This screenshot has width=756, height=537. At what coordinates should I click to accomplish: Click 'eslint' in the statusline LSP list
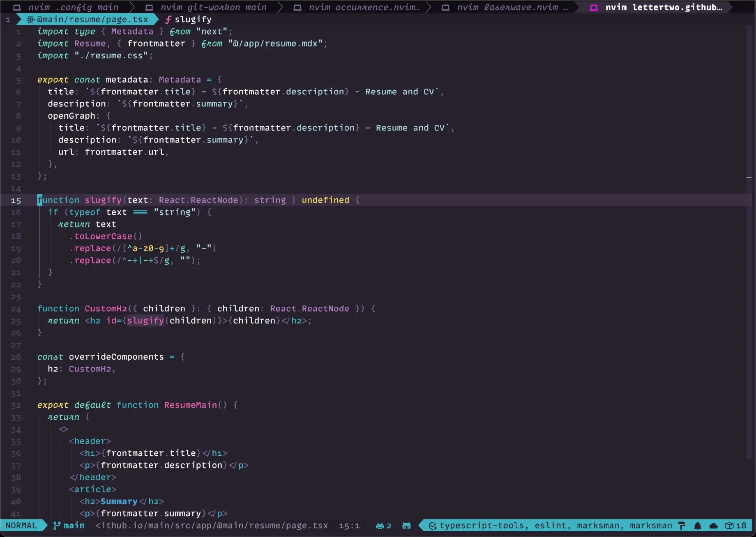pyautogui.click(x=550, y=526)
